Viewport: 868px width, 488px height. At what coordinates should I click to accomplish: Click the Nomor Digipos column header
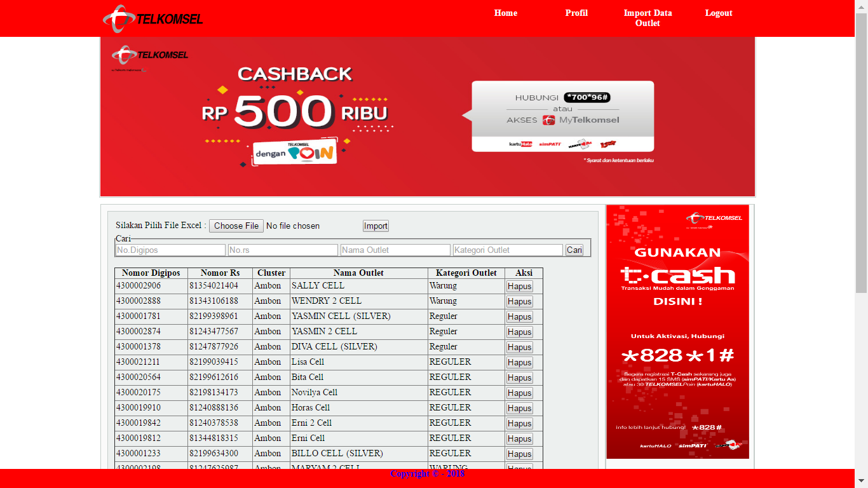pos(151,273)
